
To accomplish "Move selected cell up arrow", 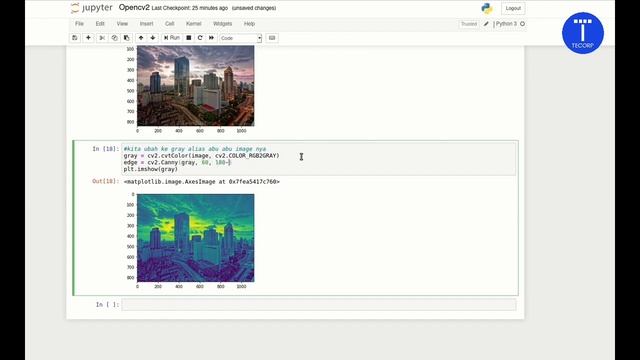I will point(141,38).
